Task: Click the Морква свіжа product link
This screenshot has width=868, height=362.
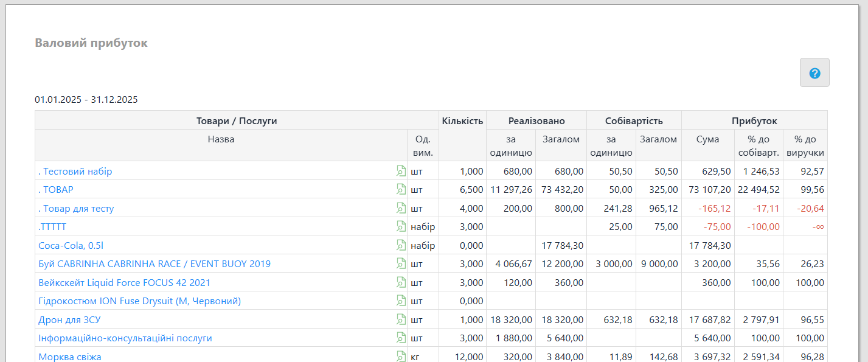Action: pos(70,357)
